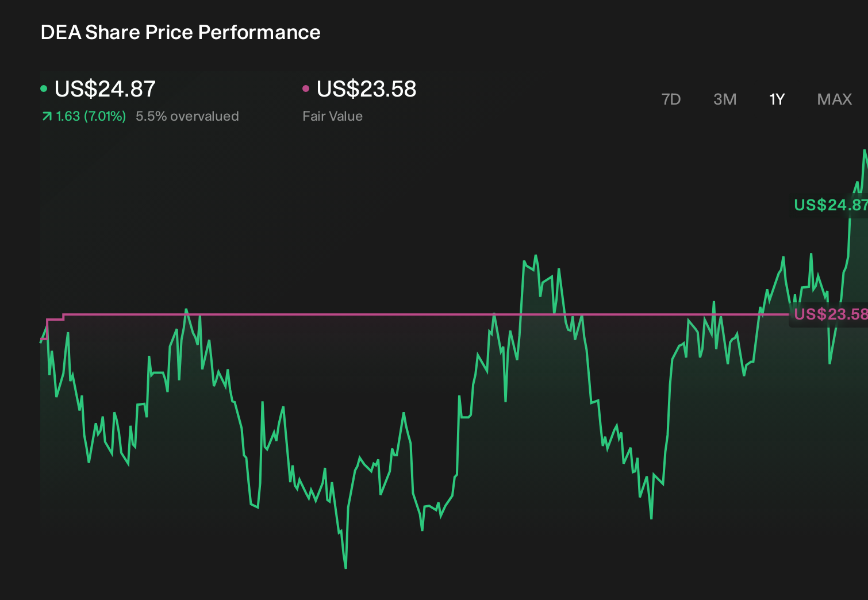Viewport: 868px width, 600px height.
Task: Select the 1Y time range
Action: [777, 99]
